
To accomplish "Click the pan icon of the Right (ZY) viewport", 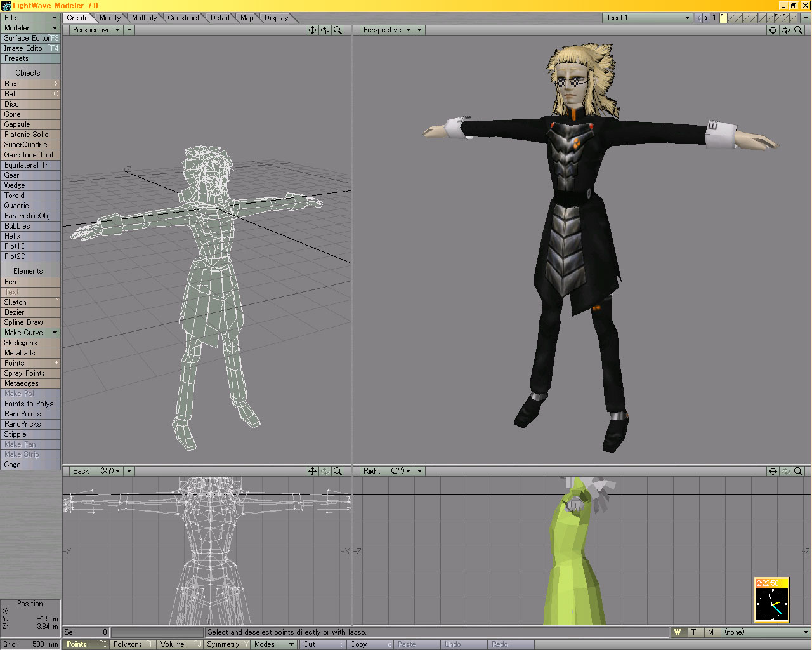I will (x=773, y=471).
